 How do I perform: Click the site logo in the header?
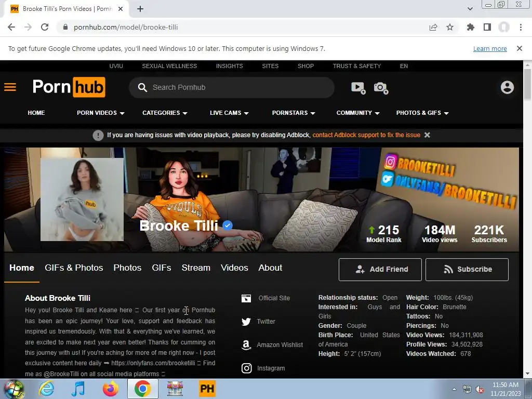pos(69,87)
